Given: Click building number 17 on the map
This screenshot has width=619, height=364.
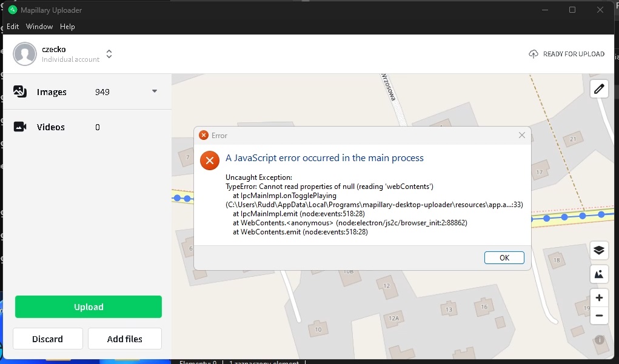Looking at the screenshot, I should click(x=539, y=173).
